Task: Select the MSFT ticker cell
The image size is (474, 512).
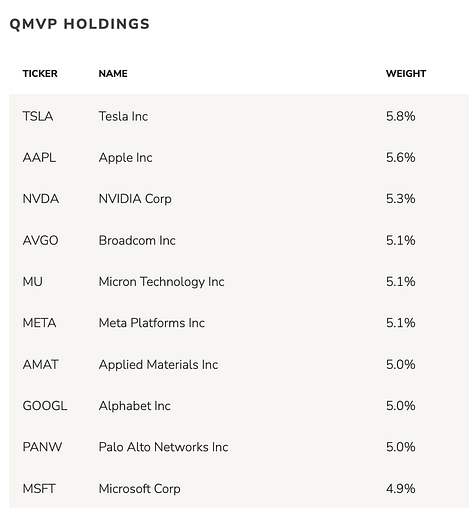Action: tap(39, 489)
